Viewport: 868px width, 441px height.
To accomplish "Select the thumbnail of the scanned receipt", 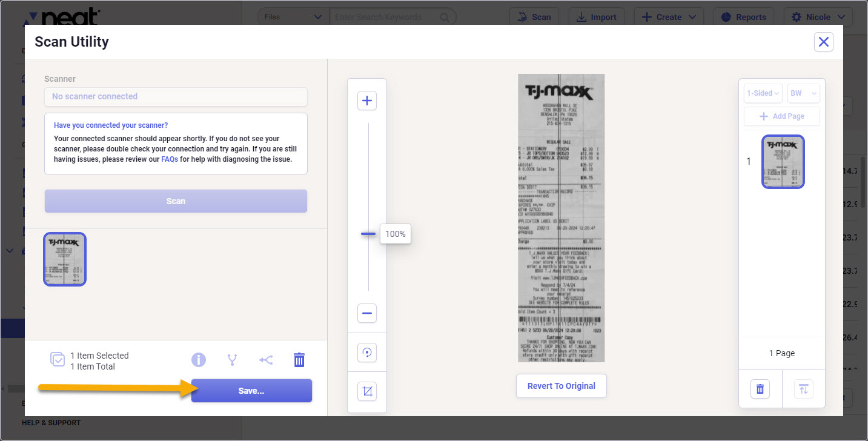I will [64, 259].
